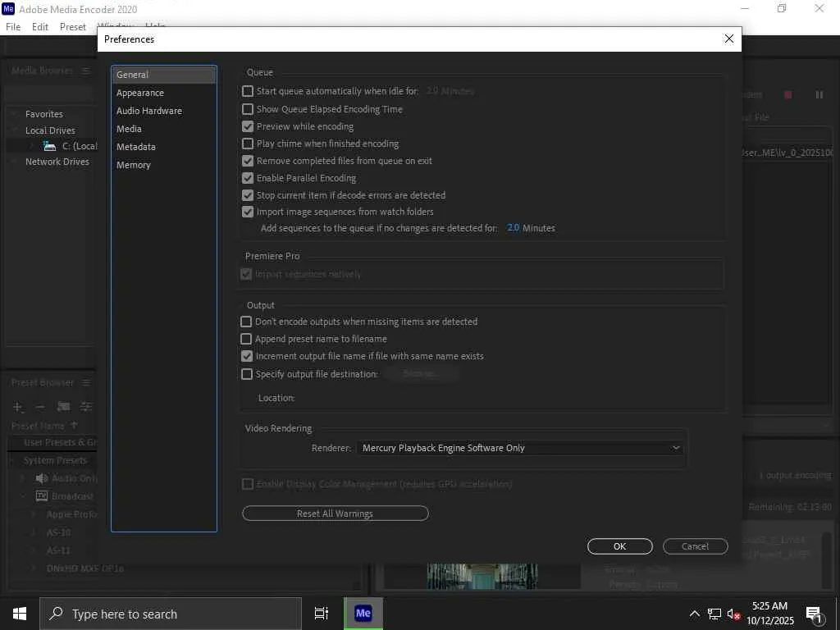Enable Show Queue Elapsed Encoding Time
This screenshot has height=630, width=840.
pyautogui.click(x=248, y=109)
